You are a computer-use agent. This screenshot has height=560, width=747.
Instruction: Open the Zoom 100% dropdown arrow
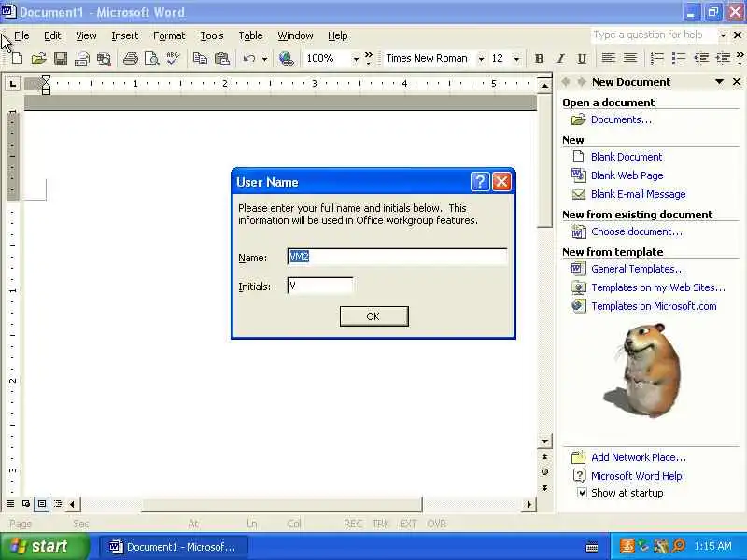coord(356,59)
